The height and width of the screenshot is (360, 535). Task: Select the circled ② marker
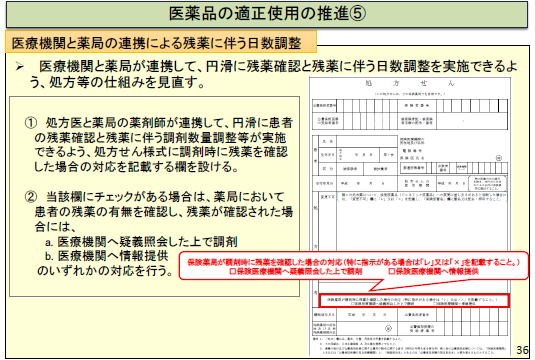point(31,197)
